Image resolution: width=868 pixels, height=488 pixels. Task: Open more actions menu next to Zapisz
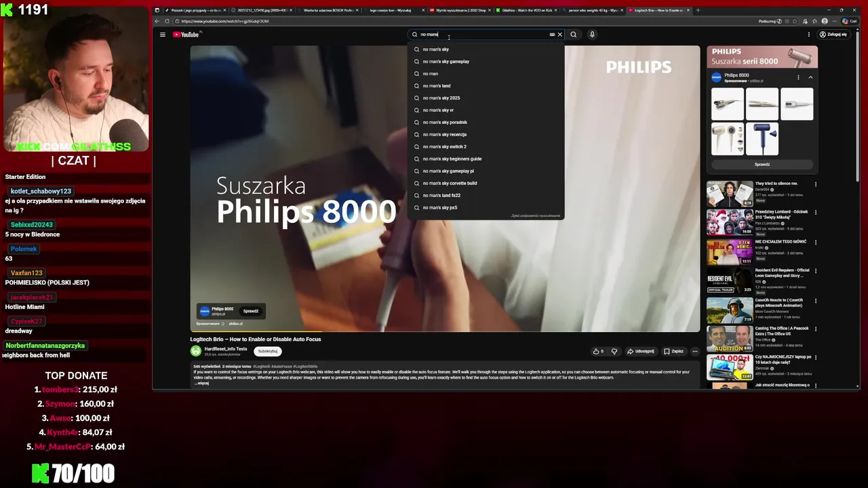click(x=694, y=352)
